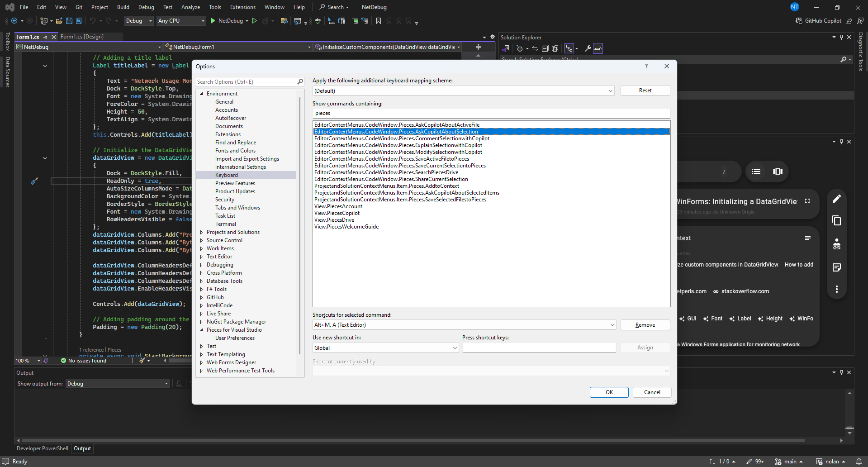Click notifications bell in status bar

[859, 462]
